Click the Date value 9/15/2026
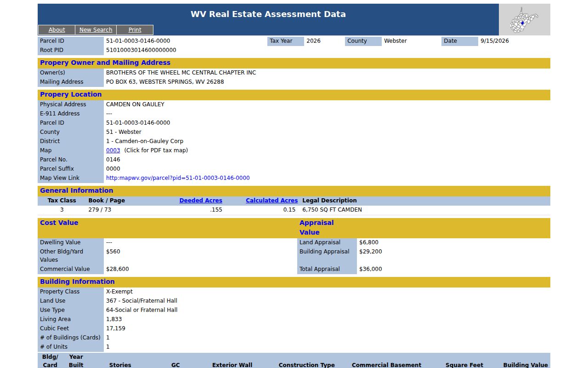The height and width of the screenshot is (368, 588). 495,41
